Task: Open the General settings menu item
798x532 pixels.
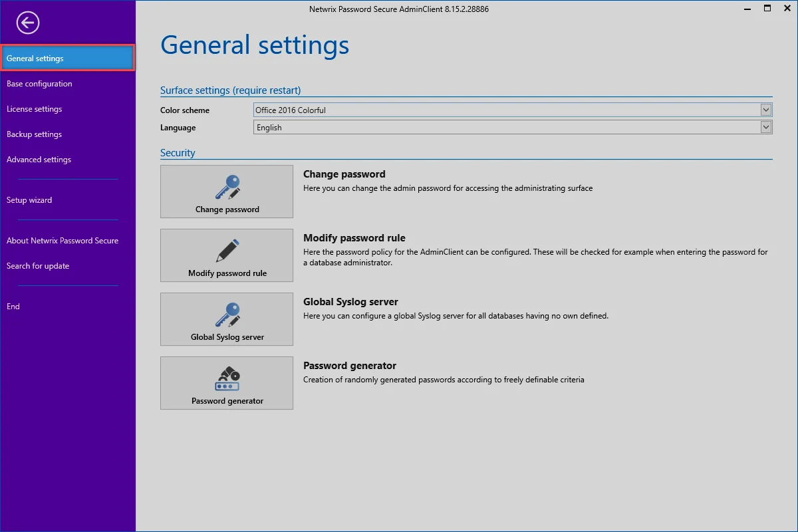Action: pos(68,59)
